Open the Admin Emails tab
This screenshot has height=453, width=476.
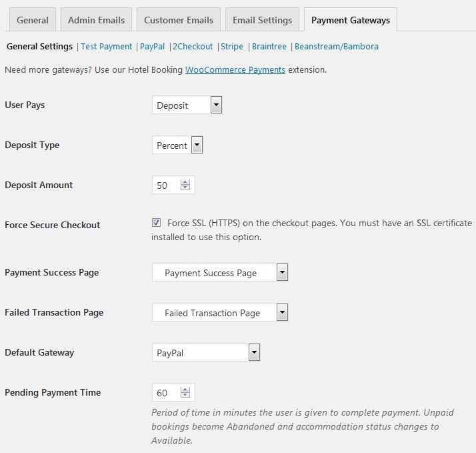coord(96,20)
